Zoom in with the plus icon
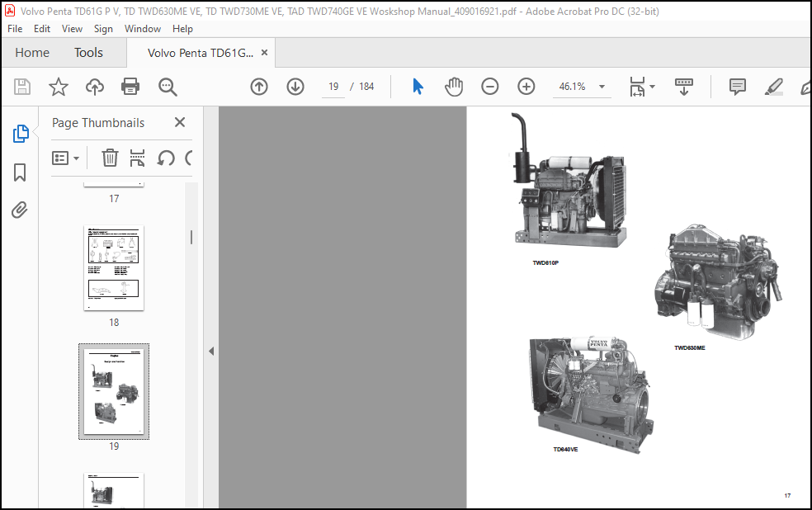The image size is (812, 510). tap(526, 87)
